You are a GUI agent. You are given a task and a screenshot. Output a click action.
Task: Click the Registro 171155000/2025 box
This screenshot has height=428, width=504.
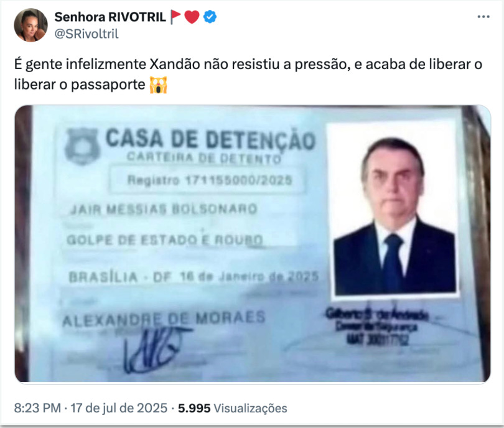(208, 180)
